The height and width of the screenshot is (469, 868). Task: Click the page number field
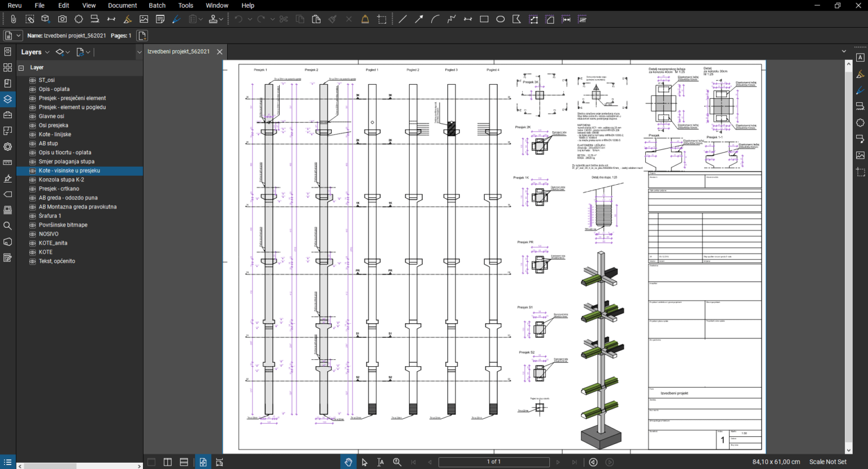coord(493,462)
